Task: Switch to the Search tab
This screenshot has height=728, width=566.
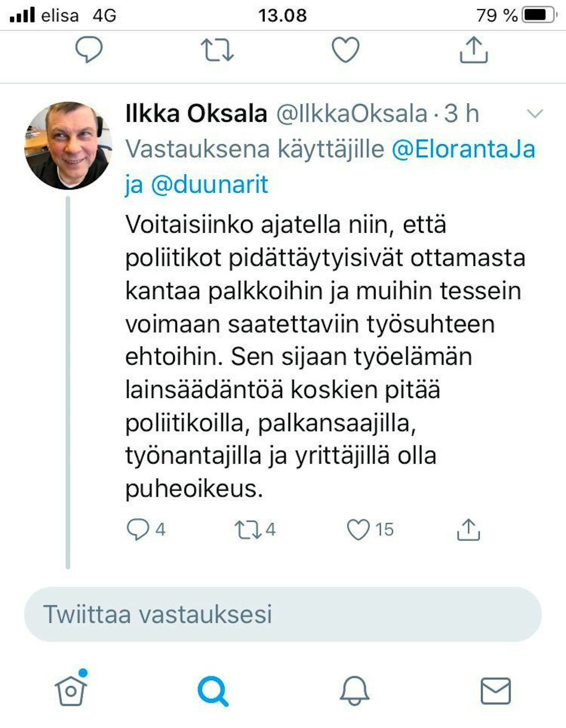Action: (x=213, y=690)
